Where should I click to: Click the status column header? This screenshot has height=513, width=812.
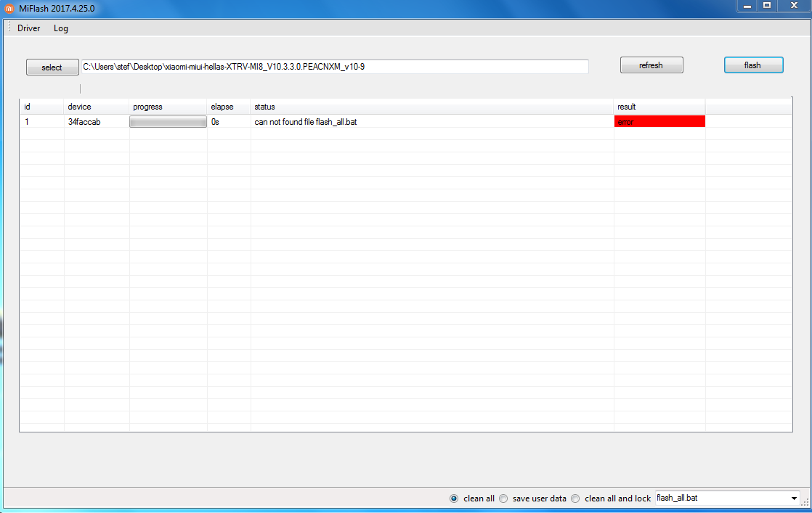pos(432,107)
